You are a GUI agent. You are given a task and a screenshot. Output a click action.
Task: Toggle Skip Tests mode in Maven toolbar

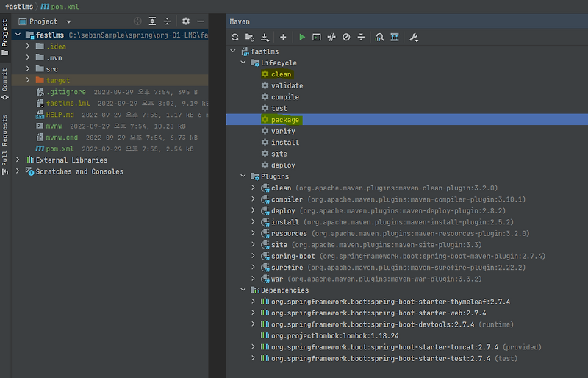(346, 37)
